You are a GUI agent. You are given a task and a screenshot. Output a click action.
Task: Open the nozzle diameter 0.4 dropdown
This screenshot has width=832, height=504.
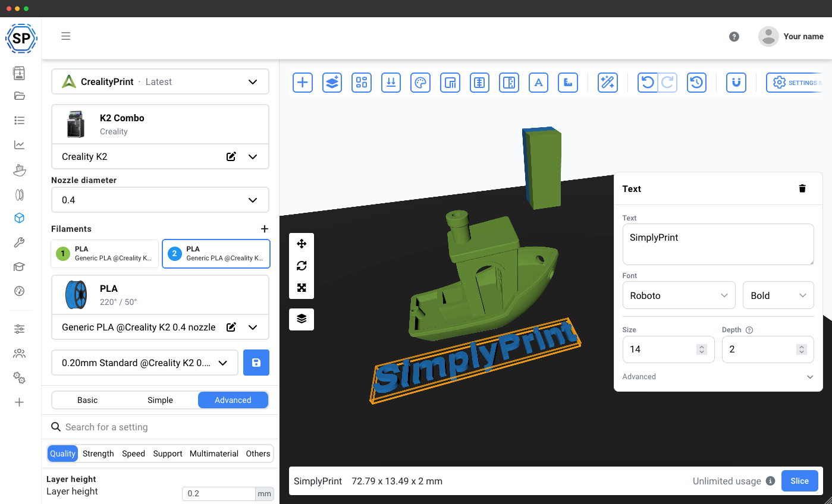[160, 200]
